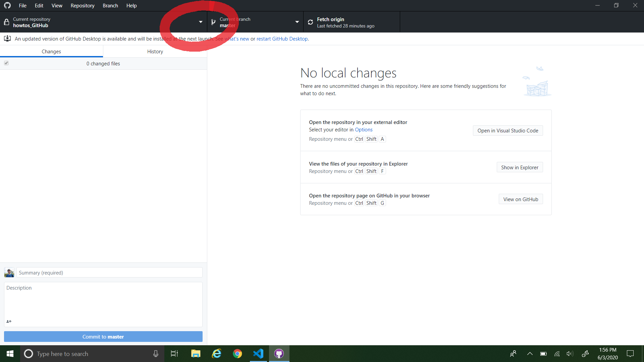Toggle the select-all changed files checkbox
This screenshot has height=362, width=644.
coord(6,63)
